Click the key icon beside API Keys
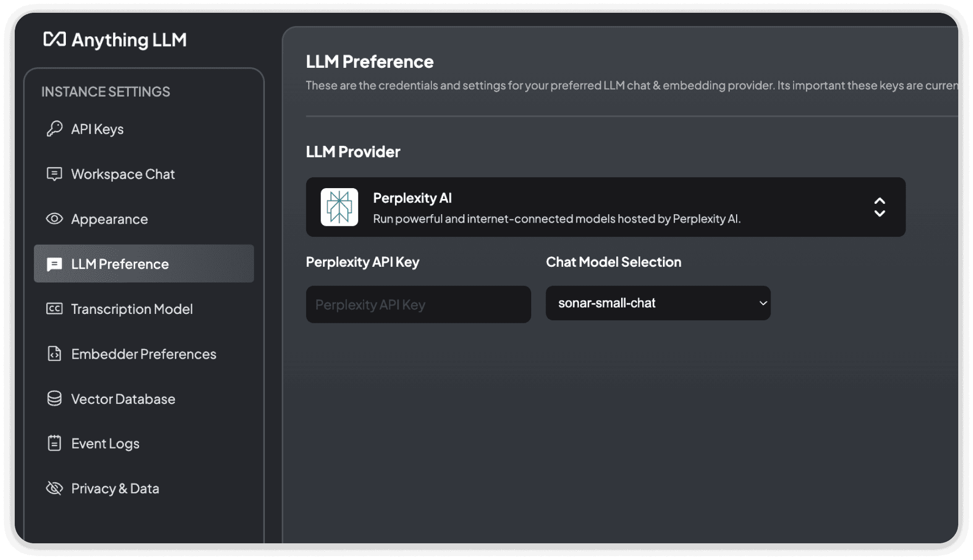The height and width of the screenshot is (560, 973). click(55, 129)
